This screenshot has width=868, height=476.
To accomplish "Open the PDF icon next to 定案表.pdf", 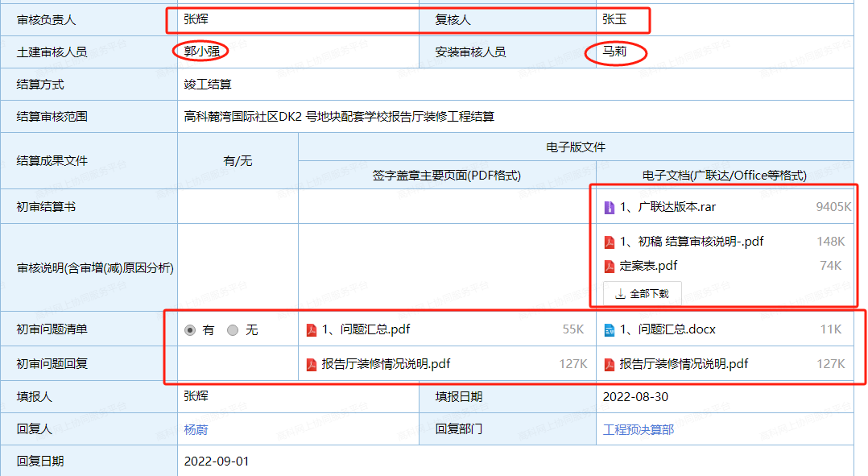I will 610,266.
